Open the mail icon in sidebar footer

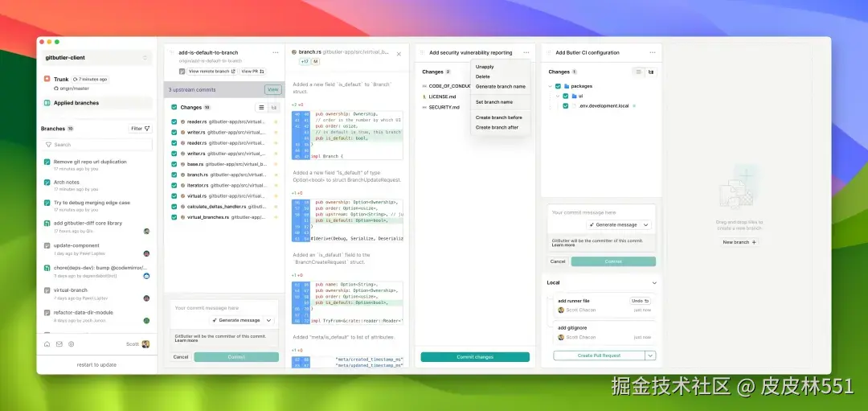(x=59, y=344)
